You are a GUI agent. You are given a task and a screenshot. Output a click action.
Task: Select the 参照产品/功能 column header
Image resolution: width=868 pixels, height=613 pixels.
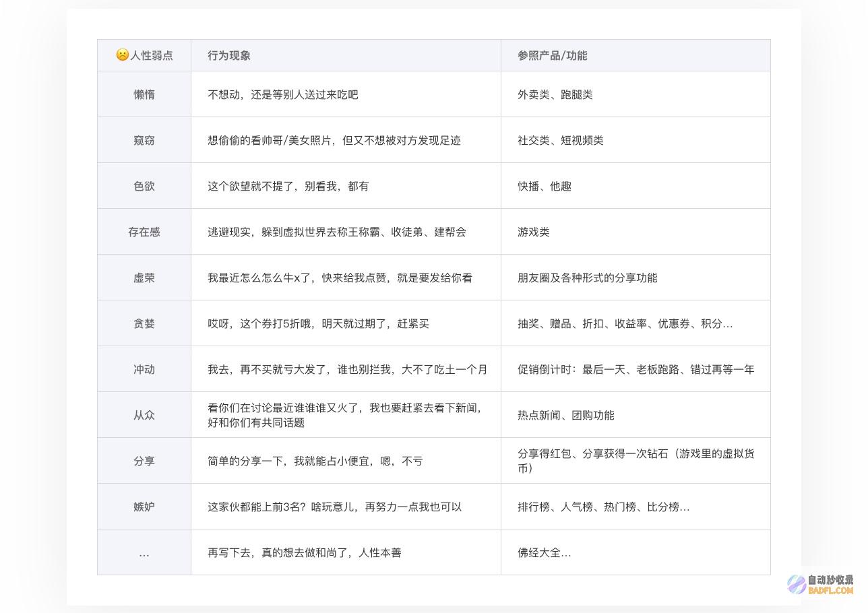(635, 55)
